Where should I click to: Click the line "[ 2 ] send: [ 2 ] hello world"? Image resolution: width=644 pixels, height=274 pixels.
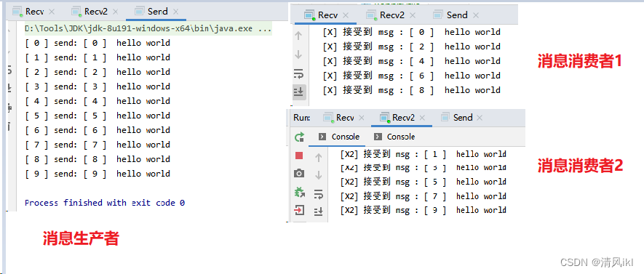[x=98, y=72]
